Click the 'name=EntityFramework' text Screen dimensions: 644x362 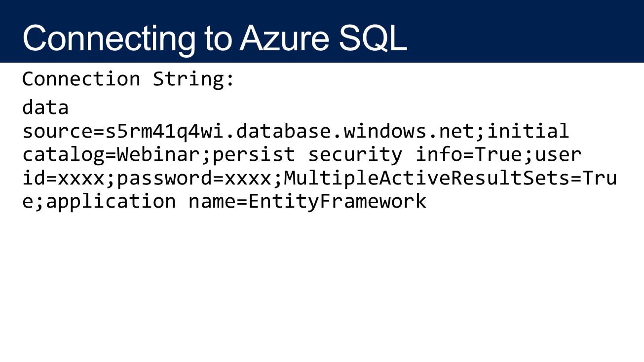click(x=307, y=202)
